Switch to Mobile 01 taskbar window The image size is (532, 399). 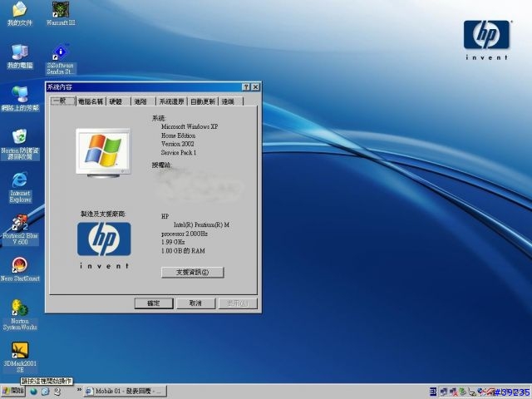tap(126, 392)
